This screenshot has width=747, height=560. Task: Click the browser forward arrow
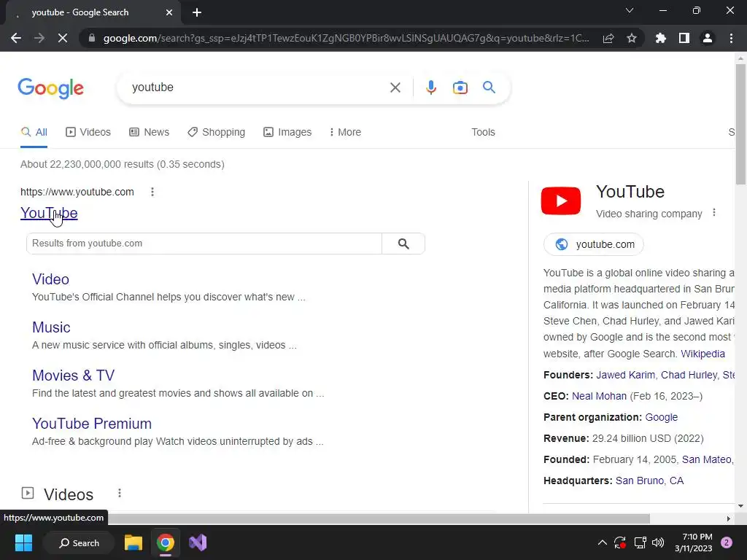pos(39,38)
